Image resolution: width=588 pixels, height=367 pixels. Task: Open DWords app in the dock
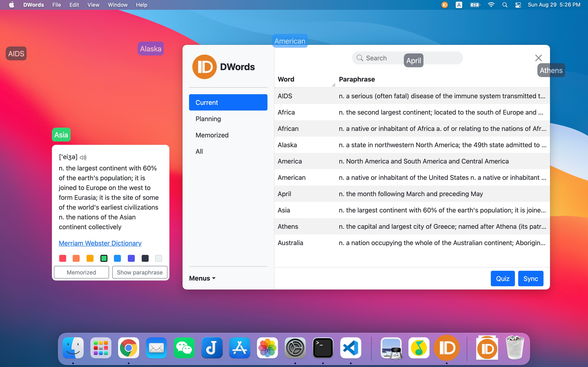[447, 348]
